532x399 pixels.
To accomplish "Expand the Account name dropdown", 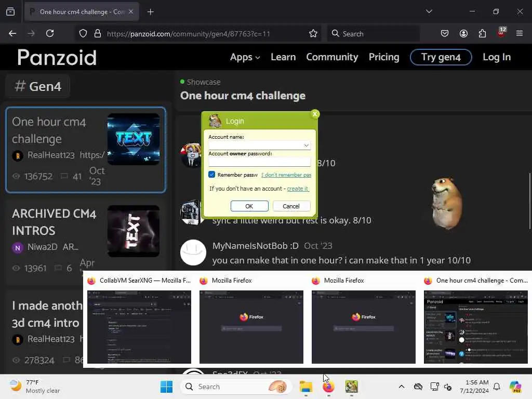I will click(x=306, y=145).
